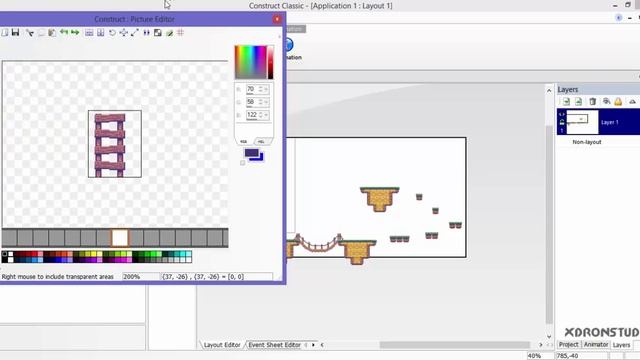Switch to RGB color mode tab
This screenshot has width=640, height=360.
click(244, 141)
